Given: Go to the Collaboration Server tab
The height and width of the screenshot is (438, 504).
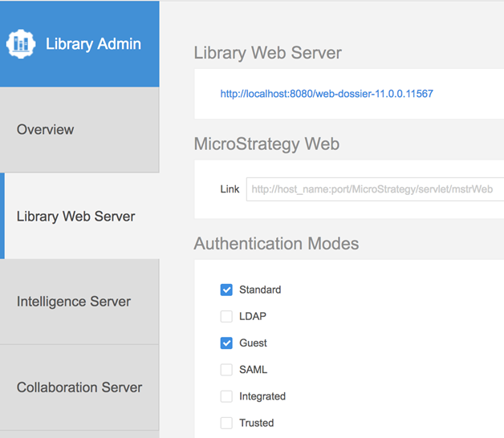Looking at the screenshot, I should [79, 387].
